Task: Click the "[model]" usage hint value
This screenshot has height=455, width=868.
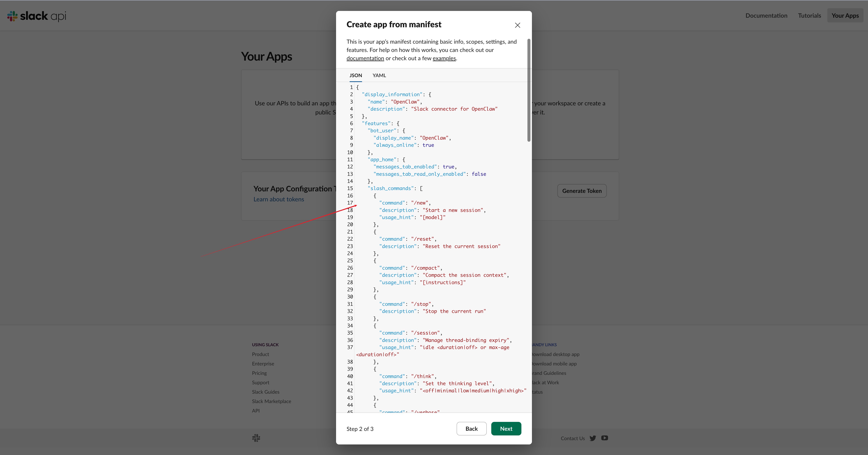Action: pyautogui.click(x=433, y=217)
